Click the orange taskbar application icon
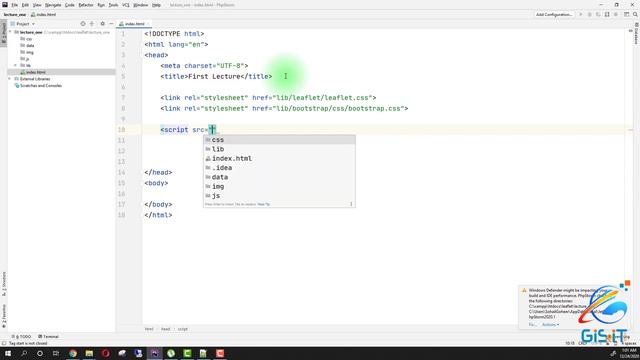 (220, 353)
